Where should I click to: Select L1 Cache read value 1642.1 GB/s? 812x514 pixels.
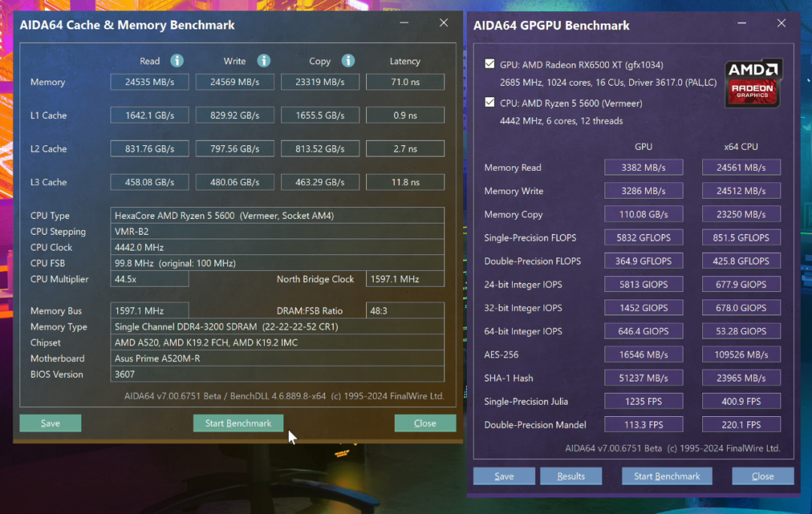(x=150, y=115)
